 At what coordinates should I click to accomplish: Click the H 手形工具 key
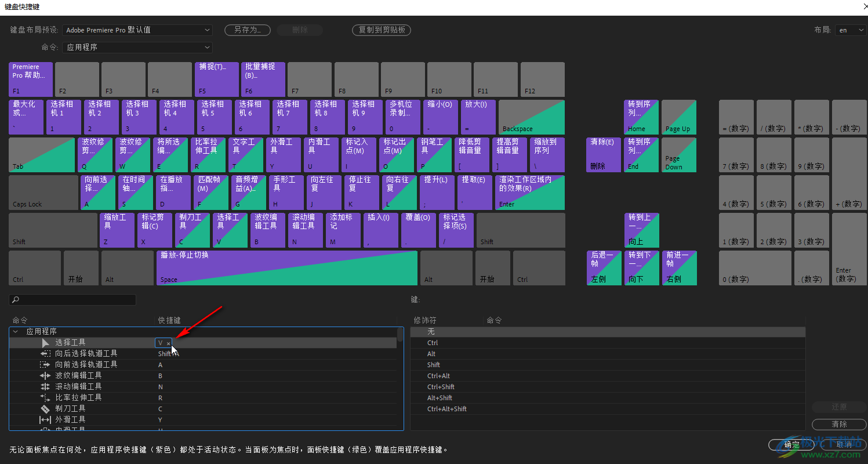(286, 193)
